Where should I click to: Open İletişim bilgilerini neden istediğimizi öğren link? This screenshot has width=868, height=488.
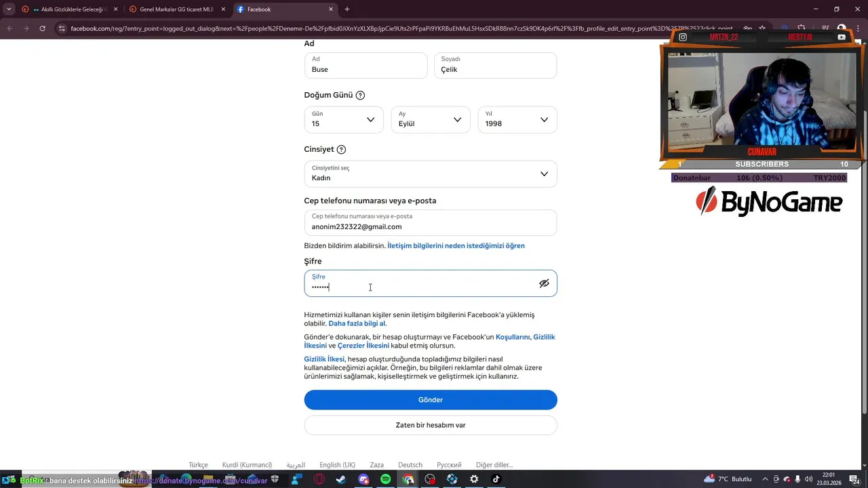[456, 245]
